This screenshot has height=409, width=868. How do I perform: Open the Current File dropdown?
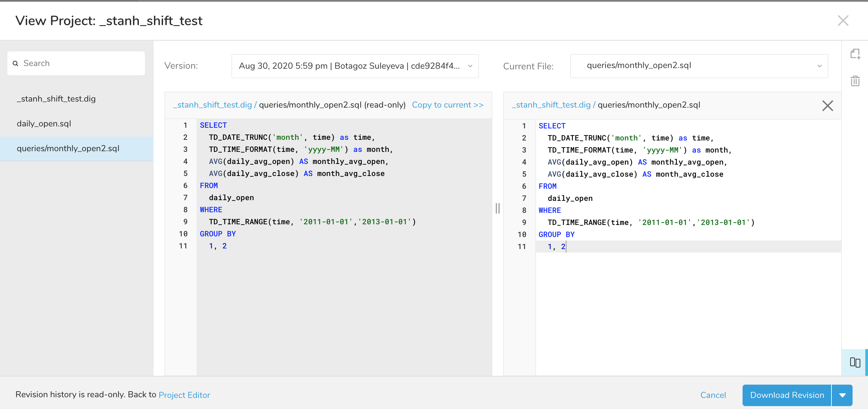click(699, 66)
